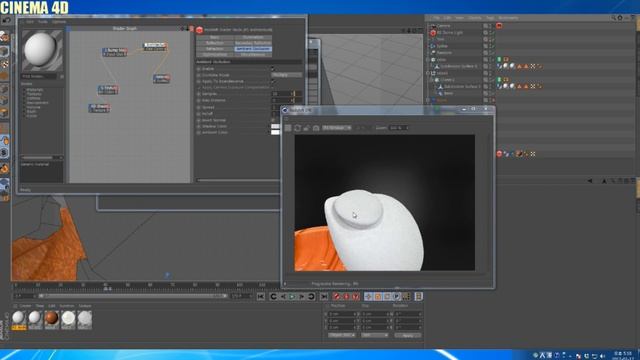Open the Size mode dropdown in coordinates

point(375,335)
